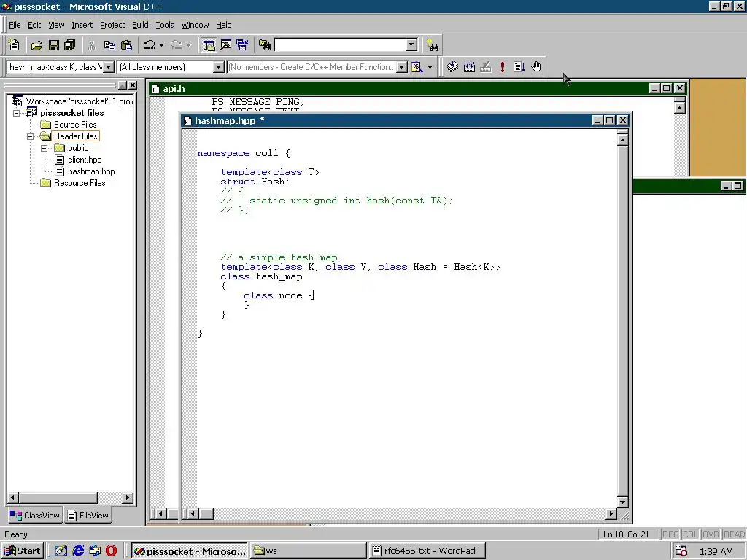The image size is (747, 560).
Task: Click inside the Find text input field
Action: click(x=340, y=44)
